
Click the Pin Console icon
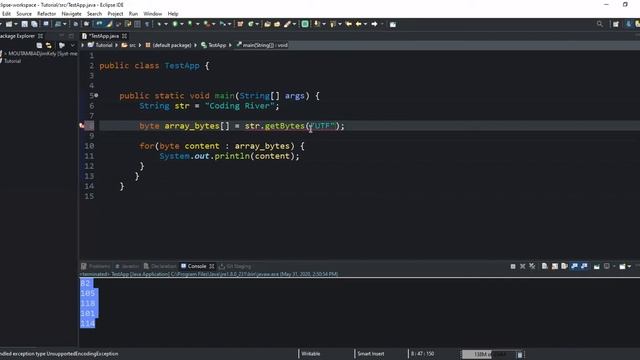(x=607, y=266)
